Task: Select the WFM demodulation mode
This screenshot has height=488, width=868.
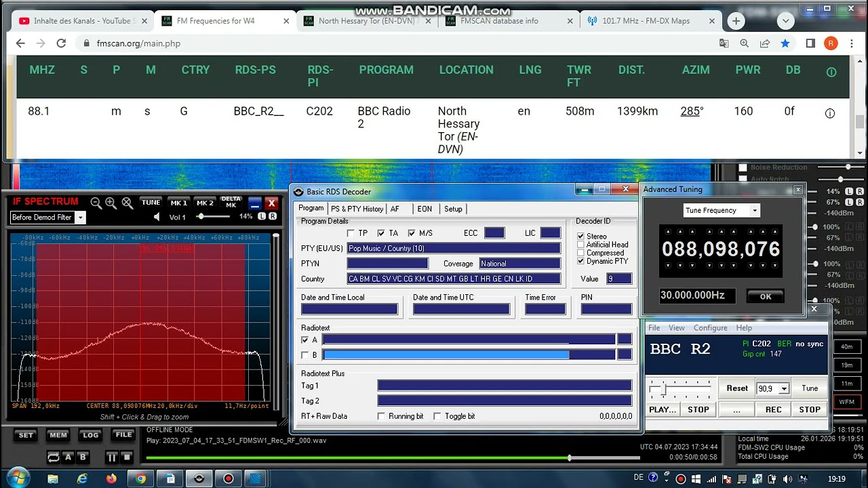Action: (x=847, y=402)
